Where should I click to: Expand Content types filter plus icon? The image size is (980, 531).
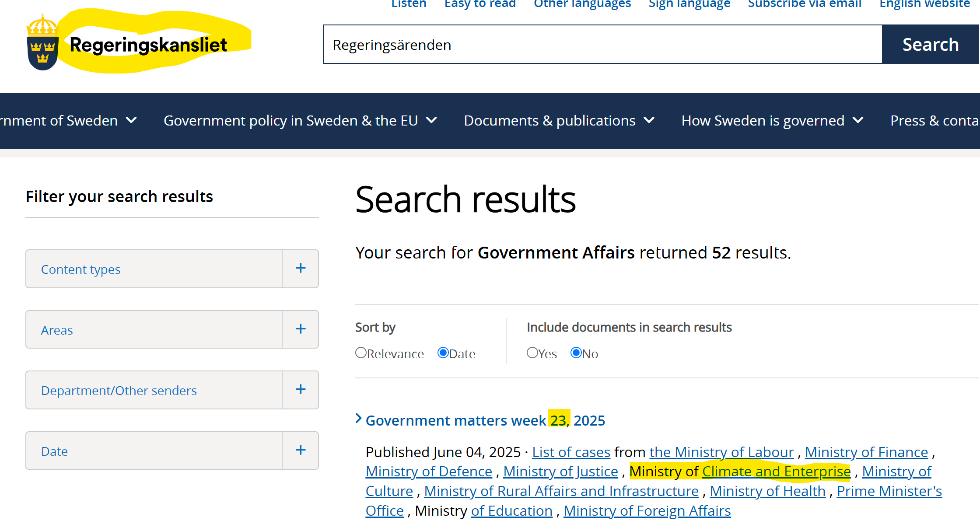[x=301, y=269]
